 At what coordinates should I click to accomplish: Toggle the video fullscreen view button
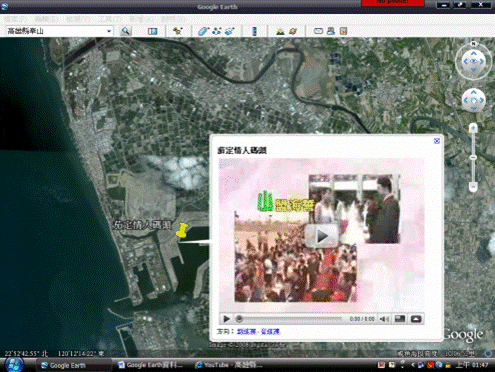point(400,319)
